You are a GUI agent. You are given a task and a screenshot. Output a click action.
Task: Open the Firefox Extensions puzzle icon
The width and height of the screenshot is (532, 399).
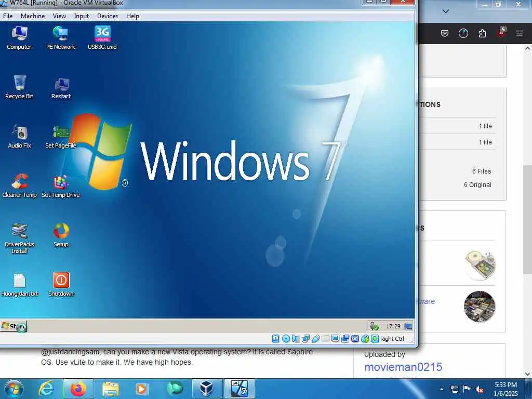pos(482,33)
